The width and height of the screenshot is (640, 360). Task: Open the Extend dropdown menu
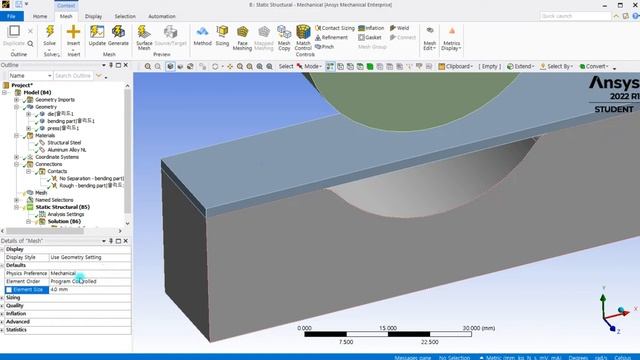click(x=521, y=67)
